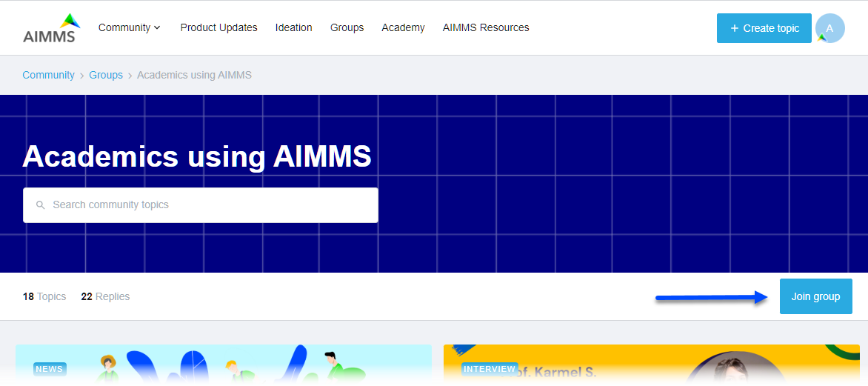This screenshot has height=386, width=868.
Task: Open AIMMS Resources menu item
Action: coord(486,27)
